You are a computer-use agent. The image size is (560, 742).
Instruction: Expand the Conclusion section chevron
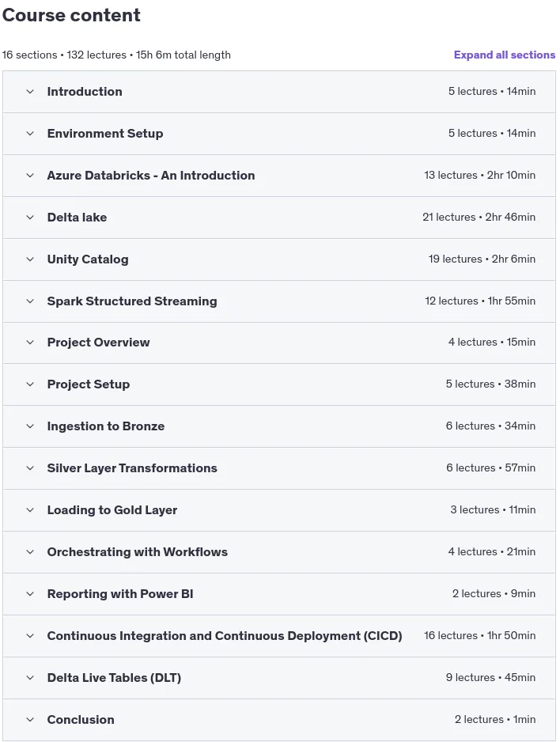[30, 720]
